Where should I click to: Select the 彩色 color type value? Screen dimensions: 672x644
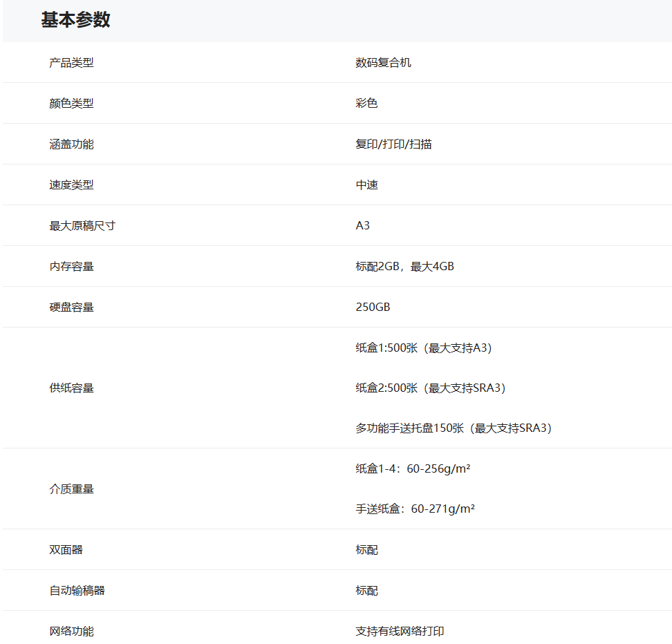click(366, 104)
